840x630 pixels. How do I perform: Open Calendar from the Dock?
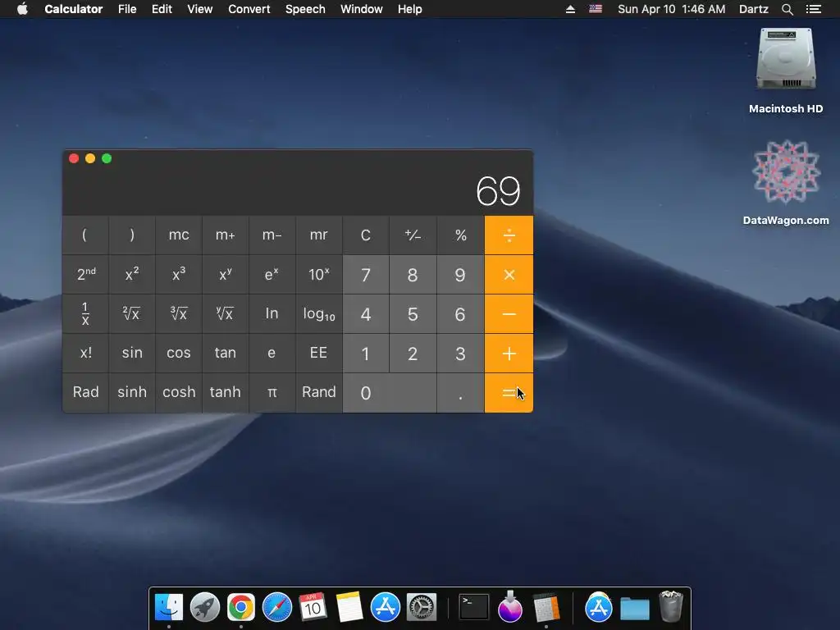tap(313, 608)
